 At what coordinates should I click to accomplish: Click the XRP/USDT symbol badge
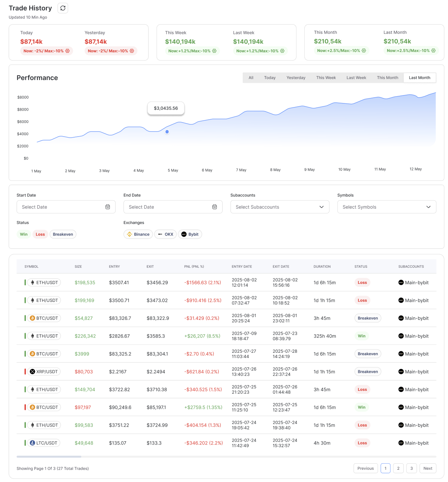tap(44, 372)
